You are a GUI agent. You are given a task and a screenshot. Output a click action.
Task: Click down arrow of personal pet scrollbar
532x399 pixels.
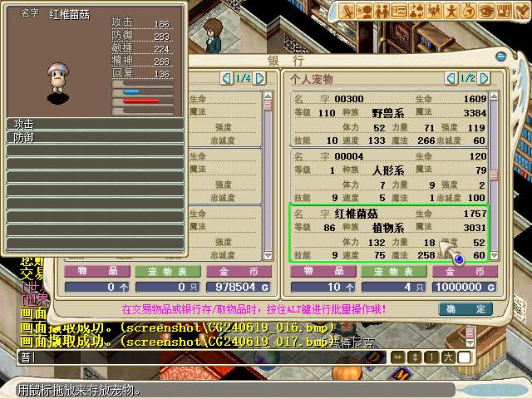[494, 255]
